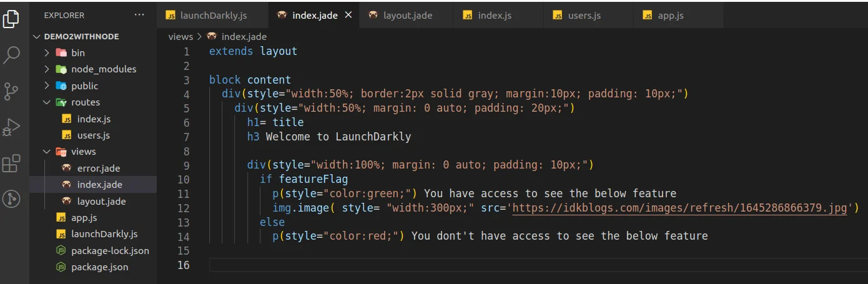The image size is (868, 284).
Task: Open Explorer more actions ellipsis menu
Action: (x=139, y=15)
